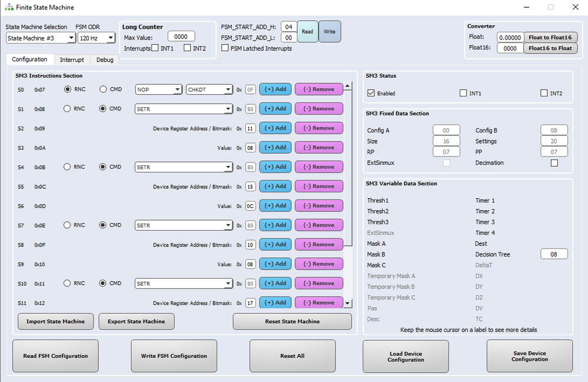588x382 pixels.
Task: Click the Export State Machine button
Action: (137, 321)
